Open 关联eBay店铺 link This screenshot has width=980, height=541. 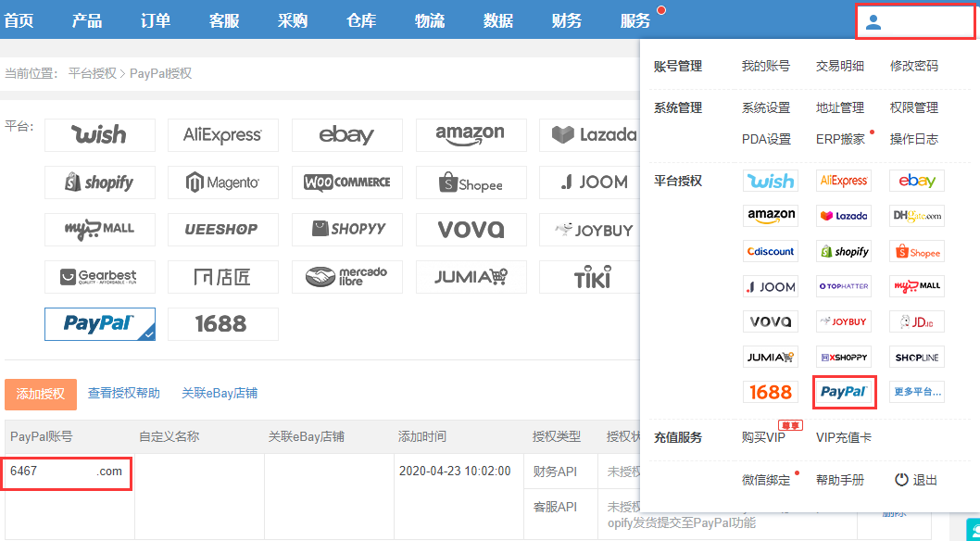[220, 393]
